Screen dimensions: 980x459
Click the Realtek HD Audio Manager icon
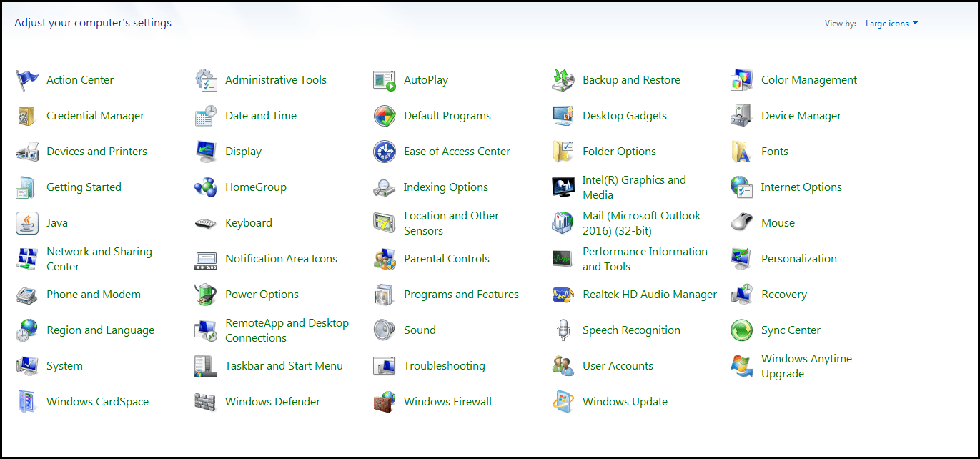563,295
